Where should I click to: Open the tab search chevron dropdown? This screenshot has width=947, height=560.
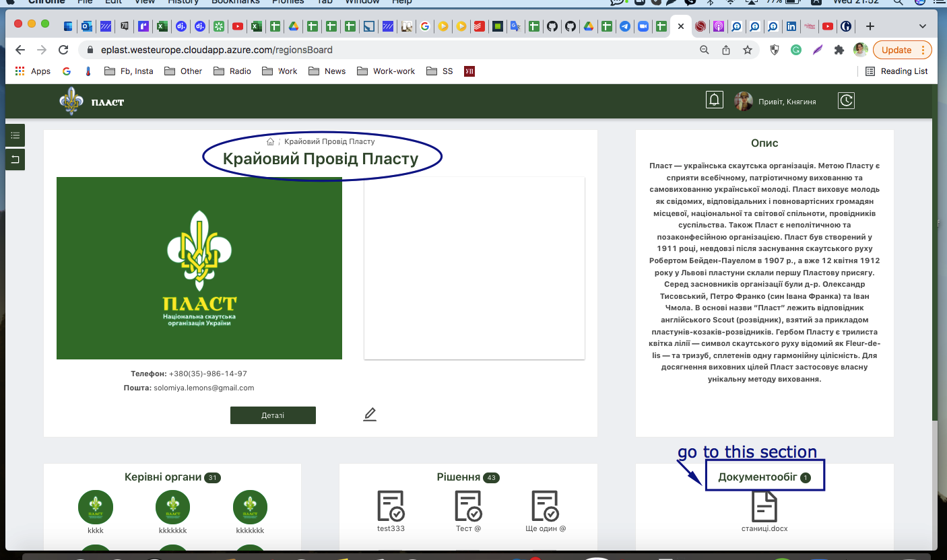(x=922, y=26)
